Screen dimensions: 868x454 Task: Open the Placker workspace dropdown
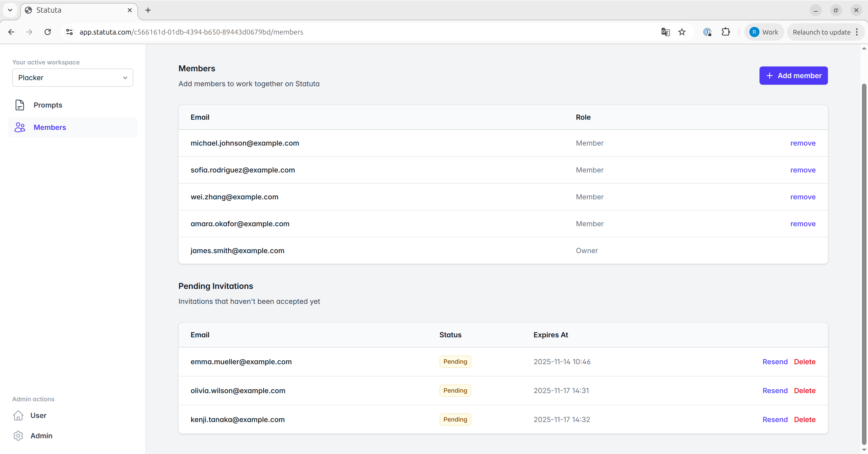73,78
